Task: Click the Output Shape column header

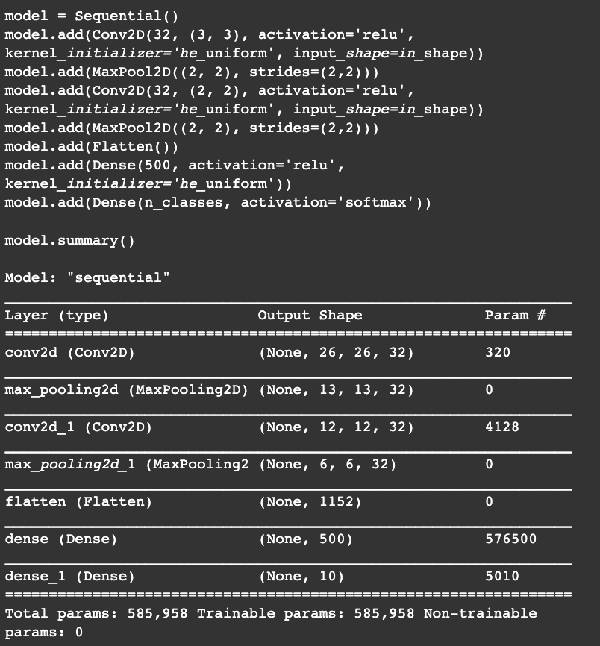Action: [x=310, y=315]
